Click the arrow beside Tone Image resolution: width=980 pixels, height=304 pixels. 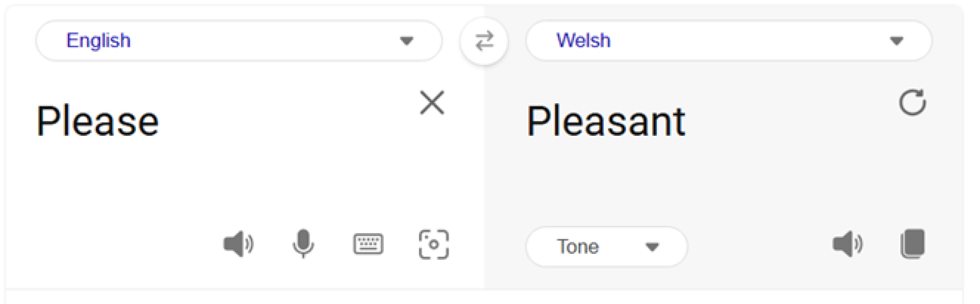coord(652,247)
